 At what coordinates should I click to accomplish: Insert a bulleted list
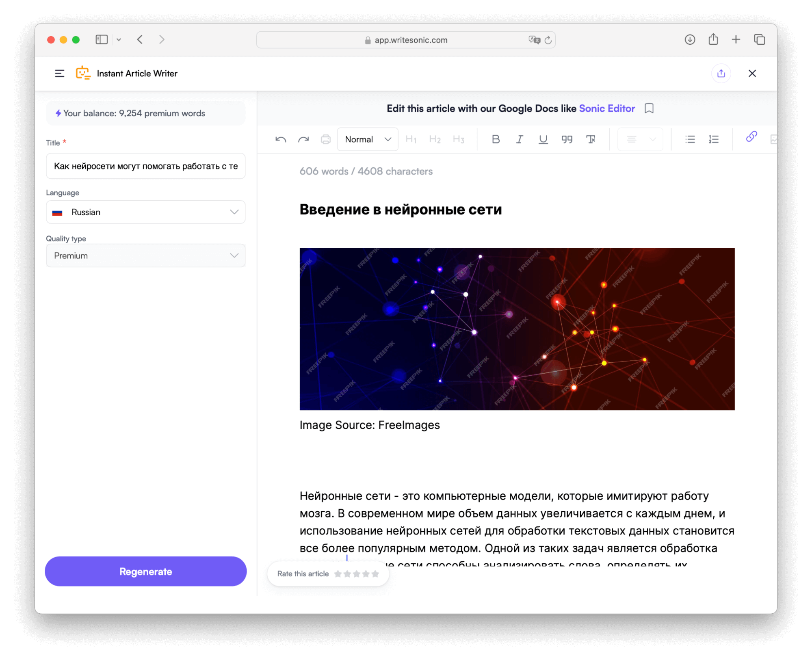pos(690,139)
